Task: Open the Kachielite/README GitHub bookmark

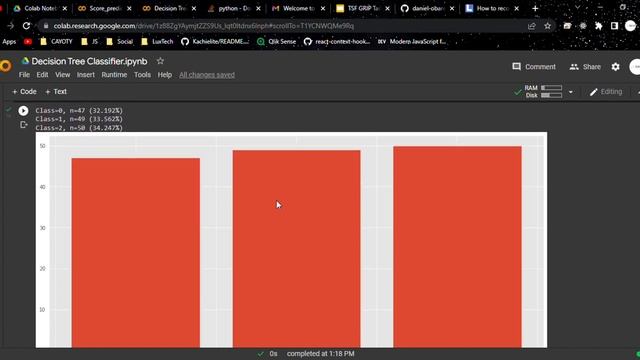Action: [x=215, y=42]
